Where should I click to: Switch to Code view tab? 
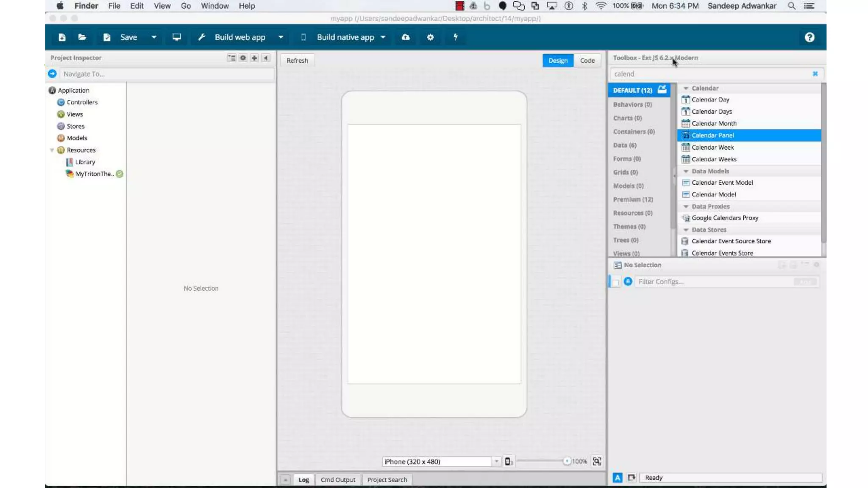587,61
